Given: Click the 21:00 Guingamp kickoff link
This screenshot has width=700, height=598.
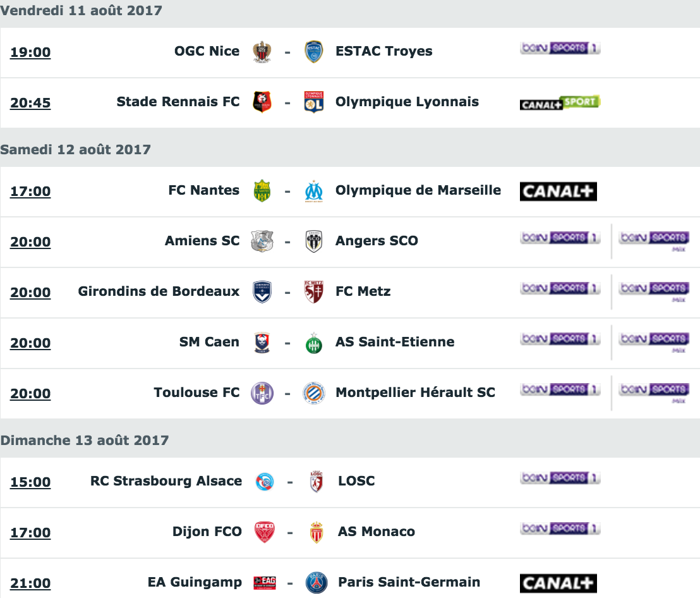Looking at the screenshot, I should point(30,583).
